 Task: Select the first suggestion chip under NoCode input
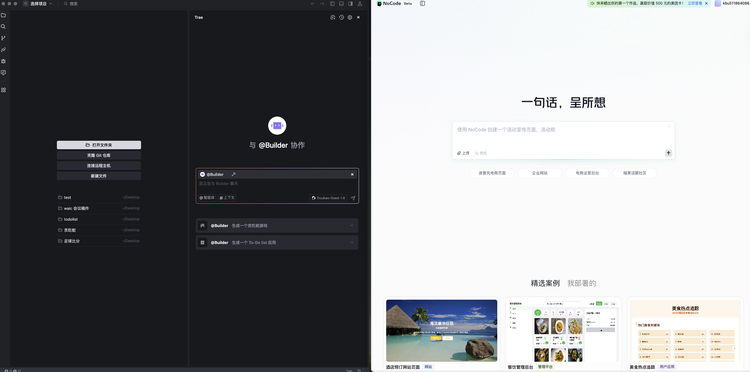click(x=492, y=173)
